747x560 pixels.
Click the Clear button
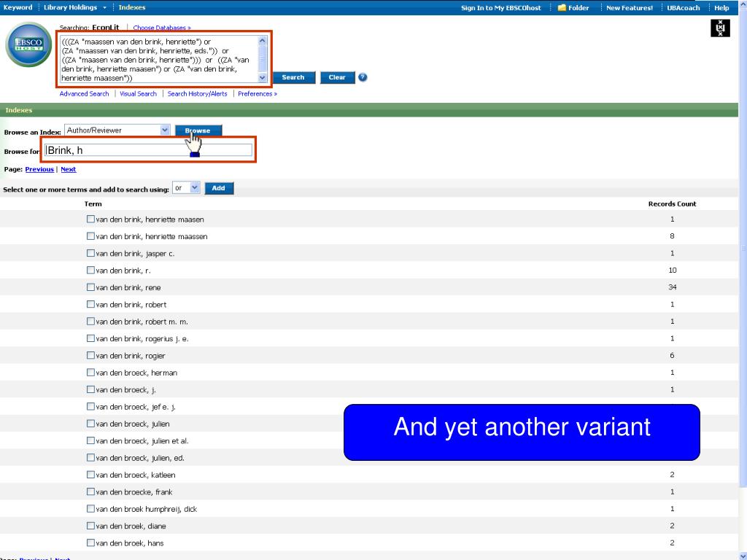[x=337, y=77]
